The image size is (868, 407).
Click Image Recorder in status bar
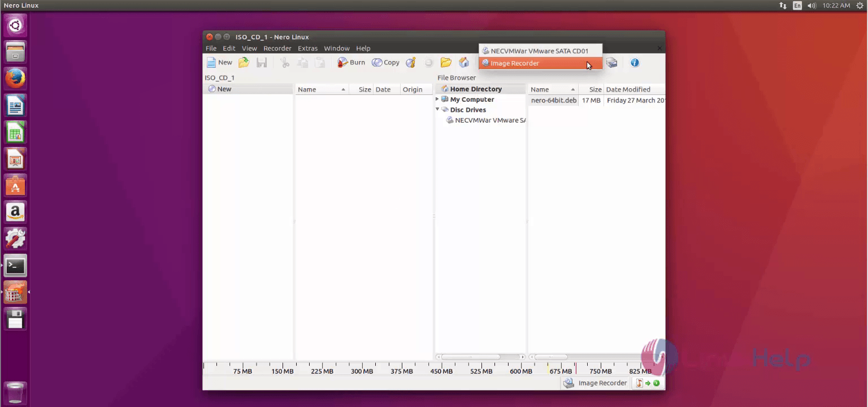click(x=596, y=383)
